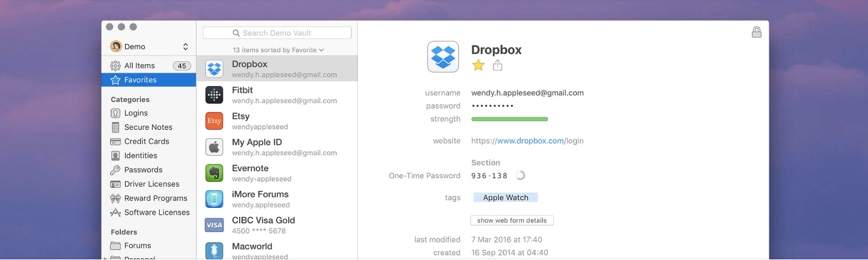Click the Driver Licenses card icon
The width and height of the screenshot is (868, 260).
[116, 184]
